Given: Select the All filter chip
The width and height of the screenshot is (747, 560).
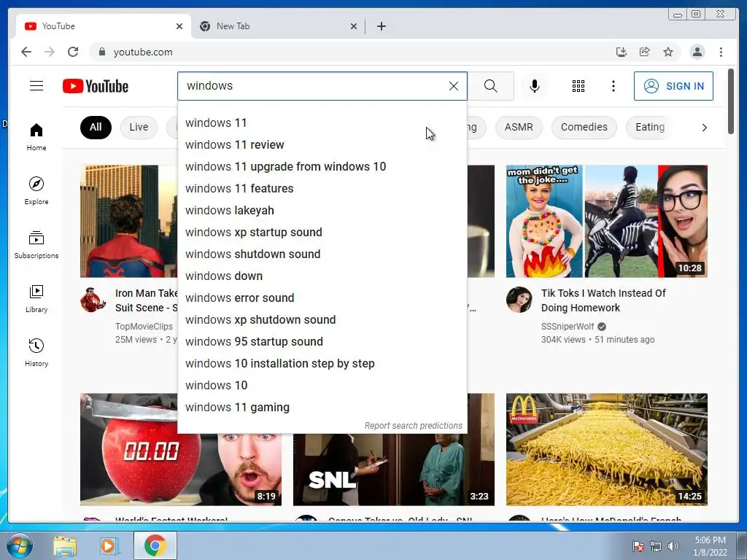Looking at the screenshot, I should pos(96,127).
